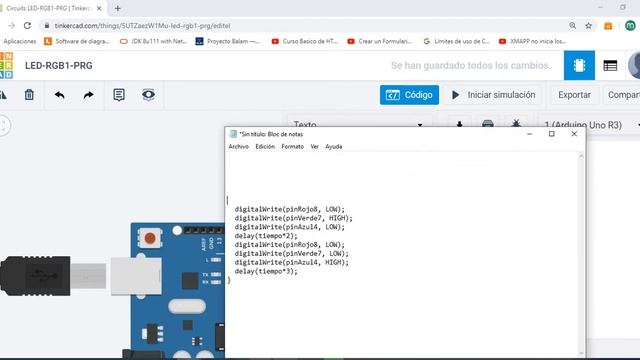The image size is (640, 360).
Task: Open JDK 8u111 with Net... bookmark
Action: pos(153,41)
